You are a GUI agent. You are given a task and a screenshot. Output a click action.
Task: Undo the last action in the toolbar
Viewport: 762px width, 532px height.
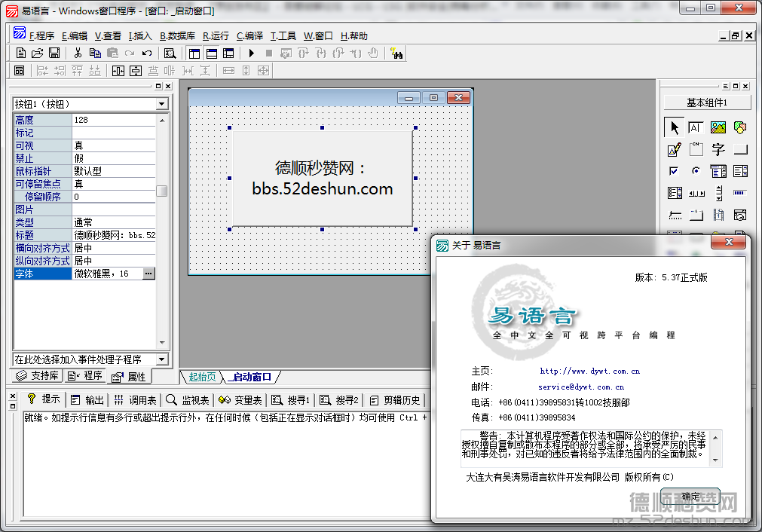[147, 53]
